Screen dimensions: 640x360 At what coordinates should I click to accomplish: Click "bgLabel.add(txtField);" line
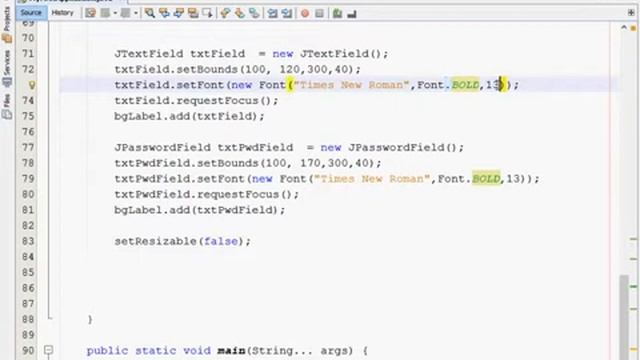click(189, 116)
